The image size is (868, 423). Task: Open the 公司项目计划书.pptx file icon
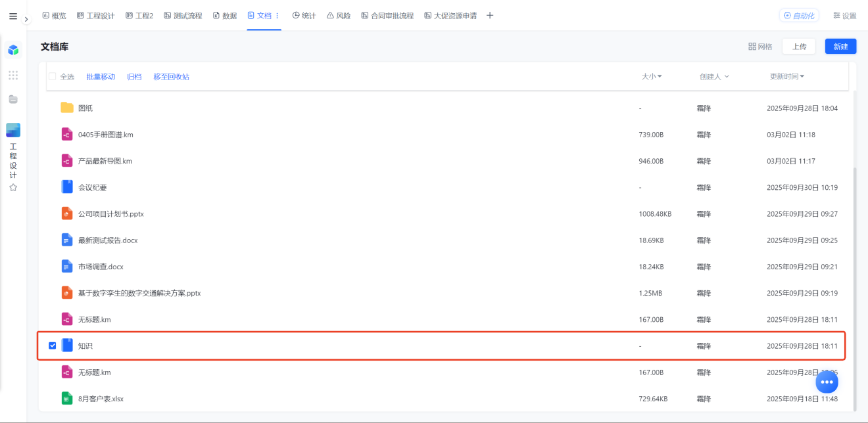pyautogui.click(x=66, y=213)
